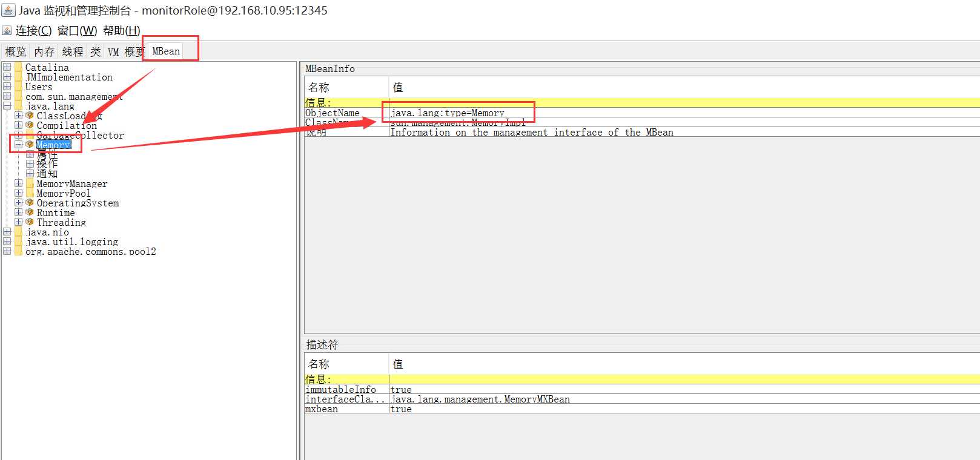Click the ObjectName row label
980x460 pixels.
coord(333,113)
